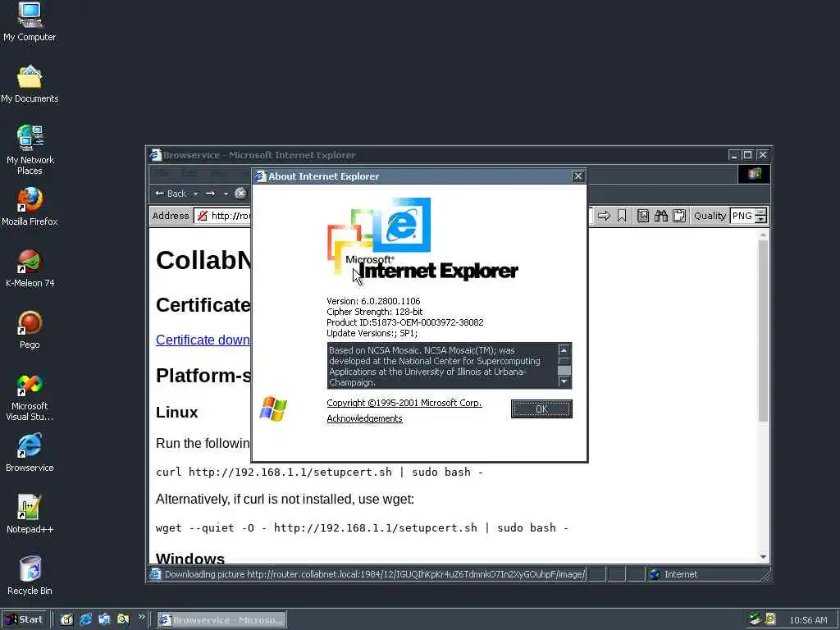
Task: Click the Linux heading on the page
Action: tap(177, 412)
